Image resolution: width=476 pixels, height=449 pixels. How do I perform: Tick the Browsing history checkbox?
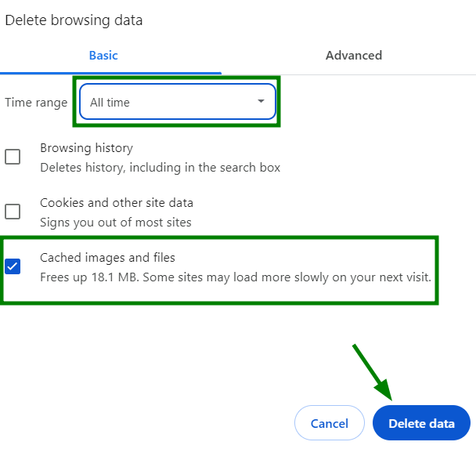(x=13, y=157)
